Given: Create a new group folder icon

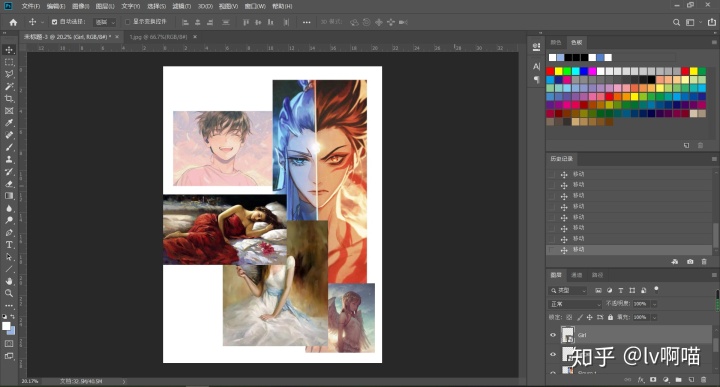Looking at the screenshot, I should point(678,380).
